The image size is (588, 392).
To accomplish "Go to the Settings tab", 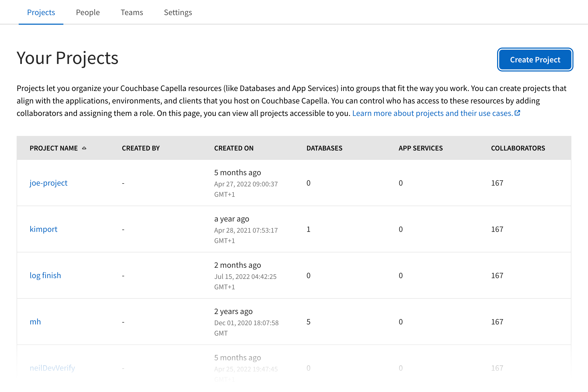I will point(178,12).
